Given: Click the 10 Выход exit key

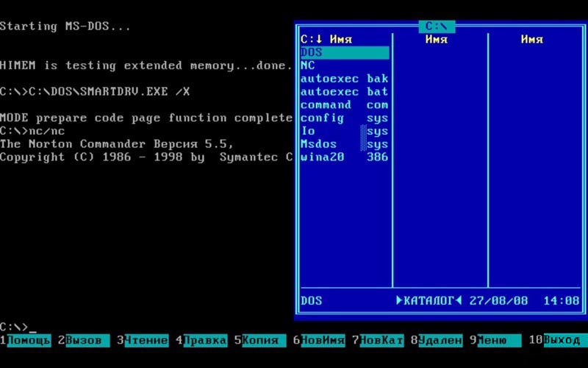Looking at the screenshot, I should (x=559, y=340).
